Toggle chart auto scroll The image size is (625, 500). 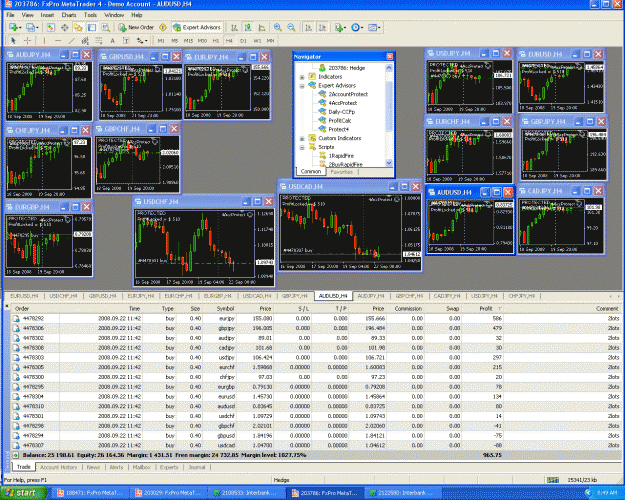(x=309, y=28)
